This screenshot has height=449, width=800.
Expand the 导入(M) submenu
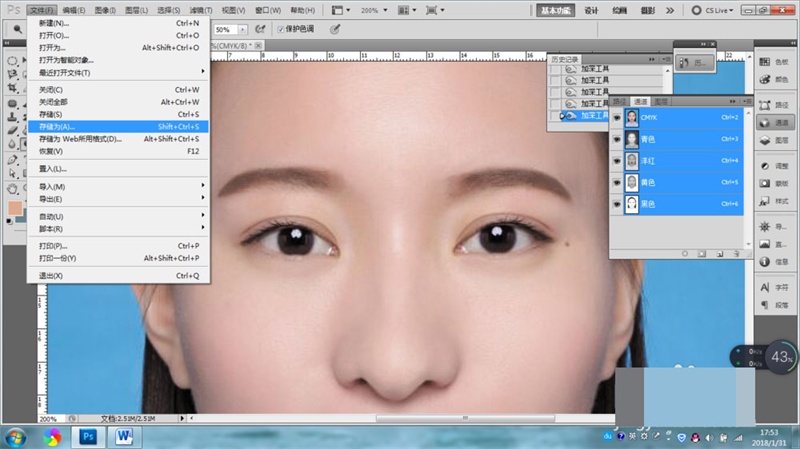(x=52, y=187)
